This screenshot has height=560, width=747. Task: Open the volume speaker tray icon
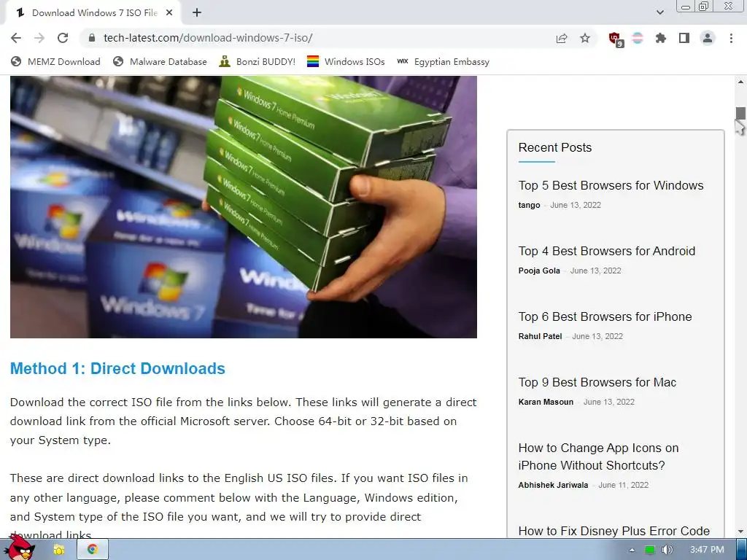pos(667,550)
